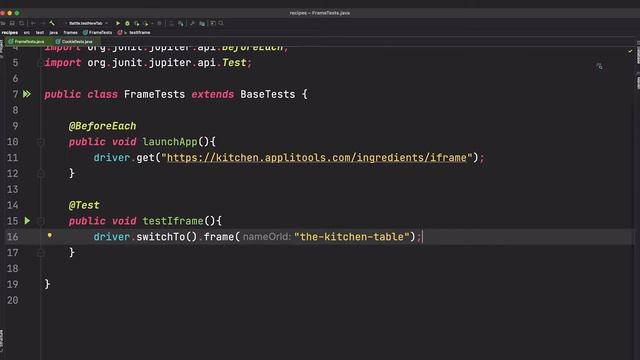The height and width of the screenshot is (360, 640).
Task: Click the profiler run icon in toolbar
Action: click(x=146, y=23)
